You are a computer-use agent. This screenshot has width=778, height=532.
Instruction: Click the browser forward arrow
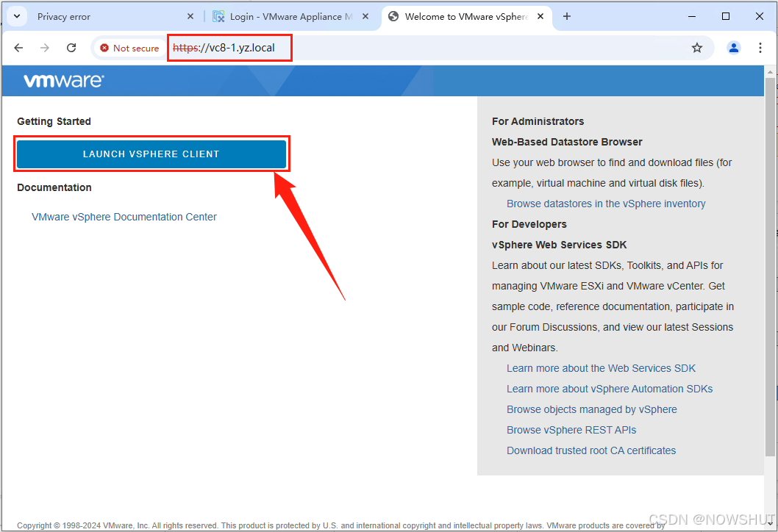click(45, 48)
